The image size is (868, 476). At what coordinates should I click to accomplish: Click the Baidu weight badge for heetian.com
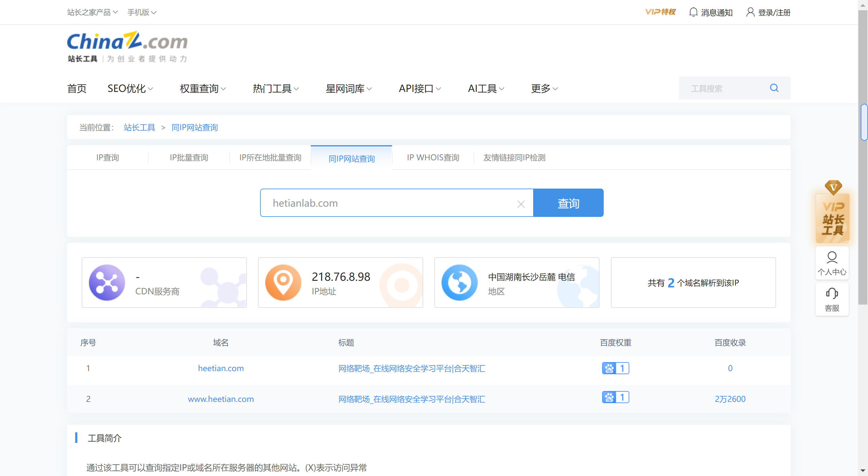[x=615, y=368]
